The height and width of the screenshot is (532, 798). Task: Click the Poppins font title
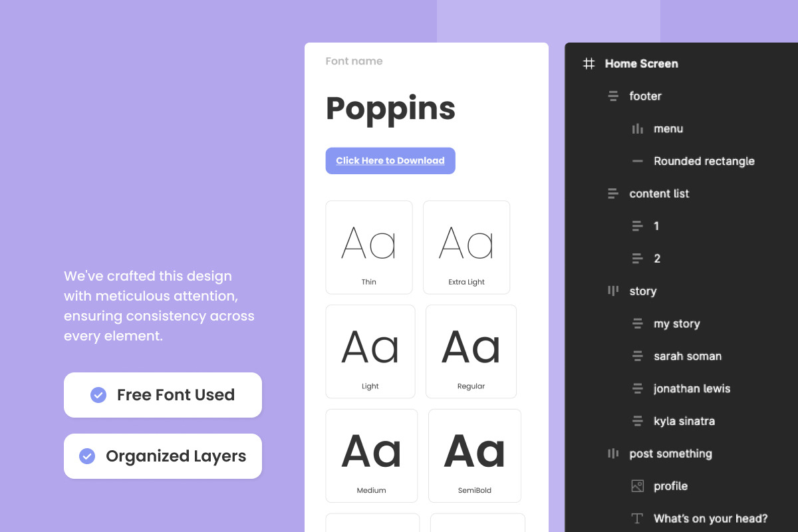390,108
